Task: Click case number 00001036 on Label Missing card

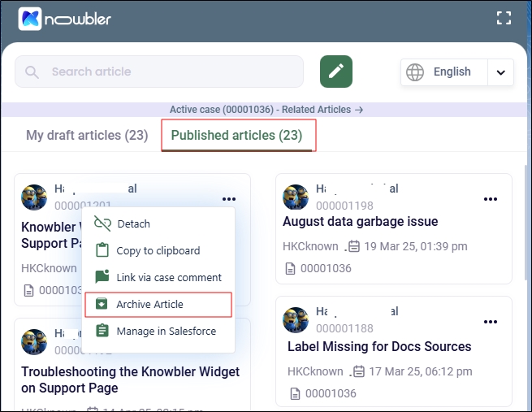Action: click(x=331, y=393)
